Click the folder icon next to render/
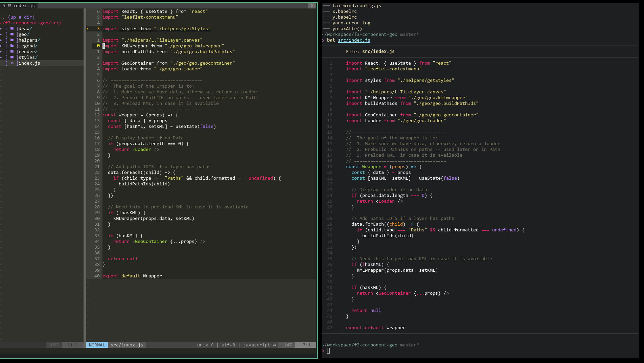The image size is (644, 363). (12, 51)
